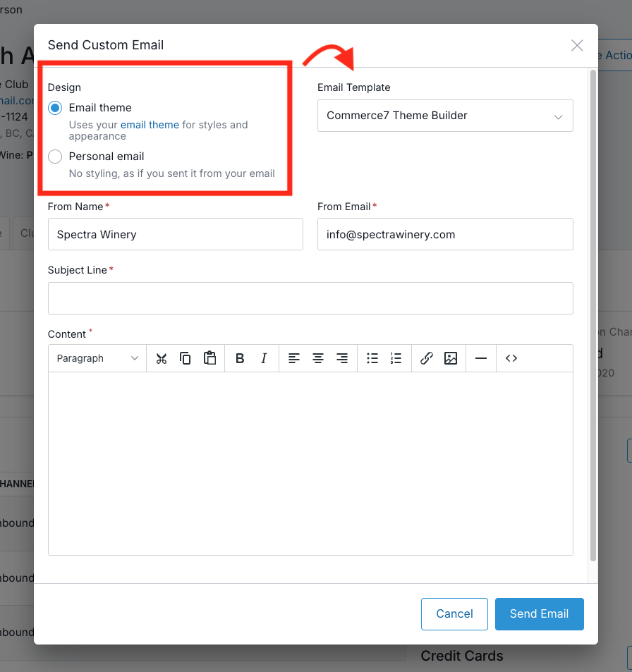Open Paragraph format dropdown

pyautogui.click(x=97, y=358)
